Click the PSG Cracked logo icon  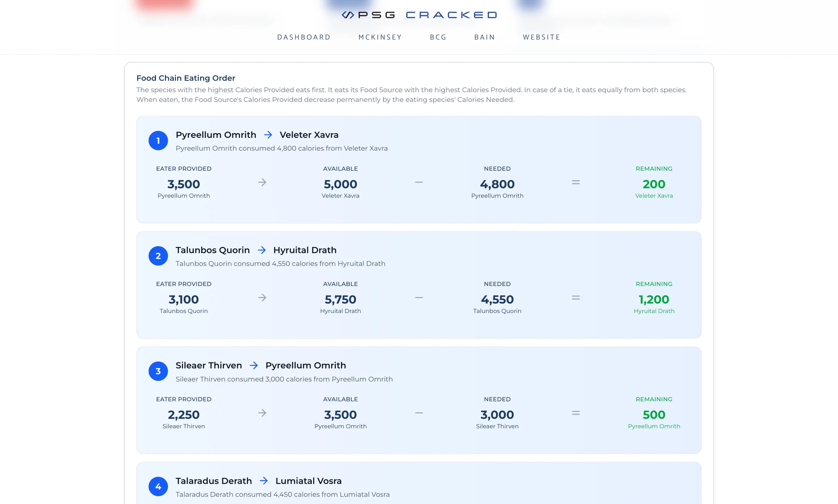347,15
